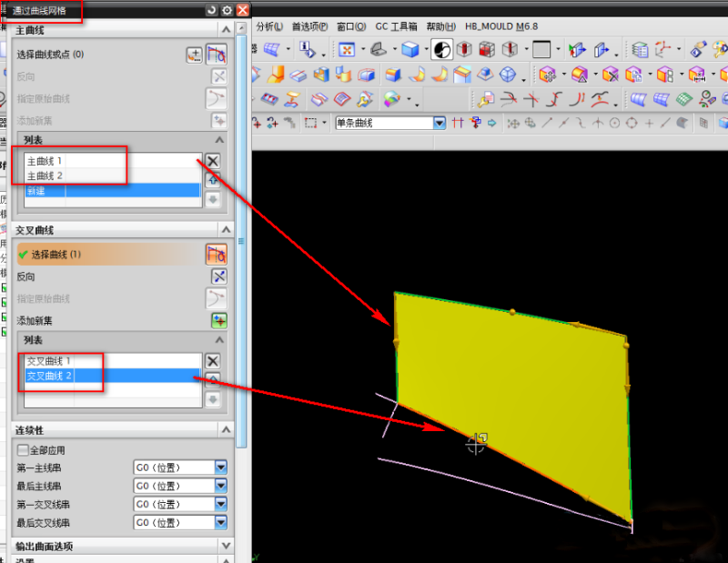Click the cross curve reverse direction icon

(x=218, y=276)
